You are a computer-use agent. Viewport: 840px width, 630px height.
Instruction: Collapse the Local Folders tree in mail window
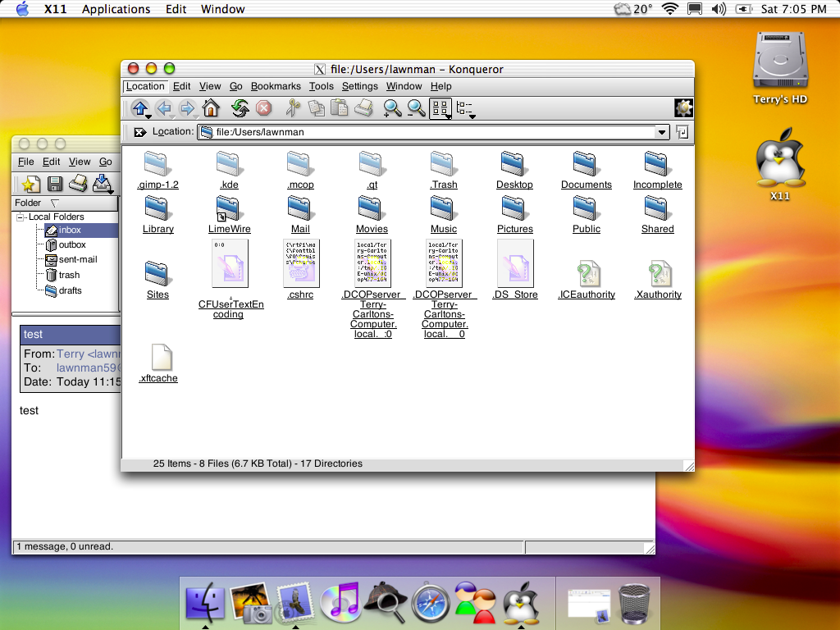pyautogui.click(x=21, y=217)
